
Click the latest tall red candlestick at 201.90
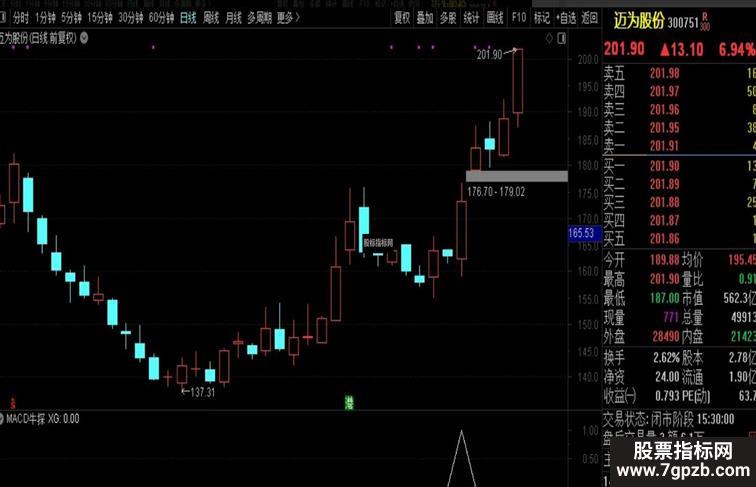point(517,81)
